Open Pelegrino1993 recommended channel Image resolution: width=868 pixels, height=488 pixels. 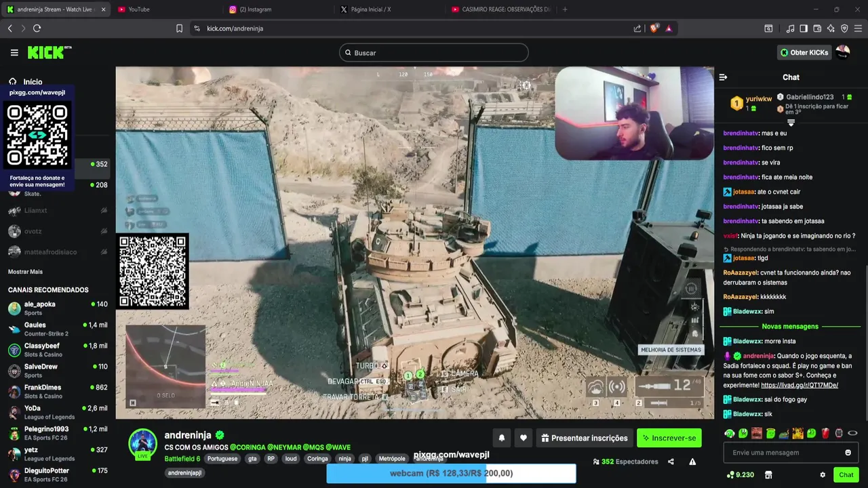coord(58,434)
